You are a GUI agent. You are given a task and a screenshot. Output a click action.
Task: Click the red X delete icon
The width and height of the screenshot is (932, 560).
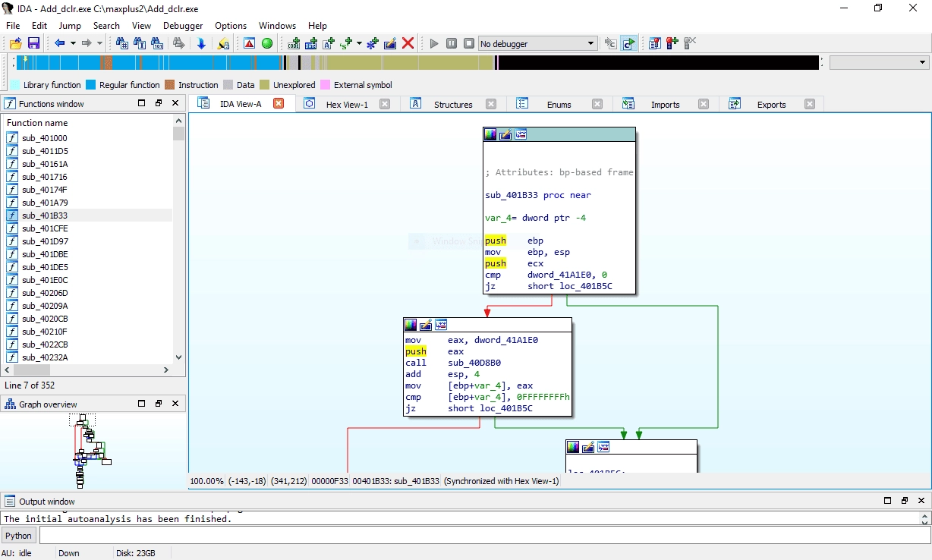tap(408, 43)
